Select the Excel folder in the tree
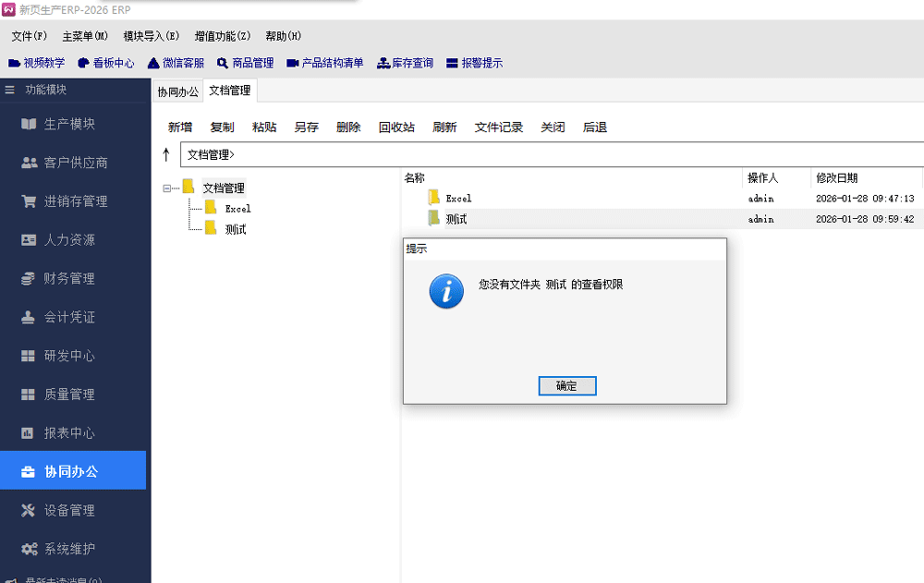This screenshot has height=583, width=924. (237, 209)
